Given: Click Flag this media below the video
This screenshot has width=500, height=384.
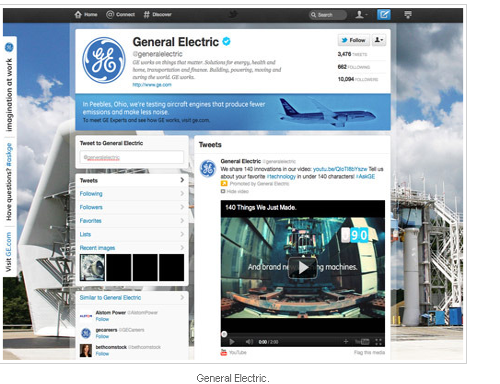Looking at the screenshot, I should pyautogui.click(x=369, y=352).
